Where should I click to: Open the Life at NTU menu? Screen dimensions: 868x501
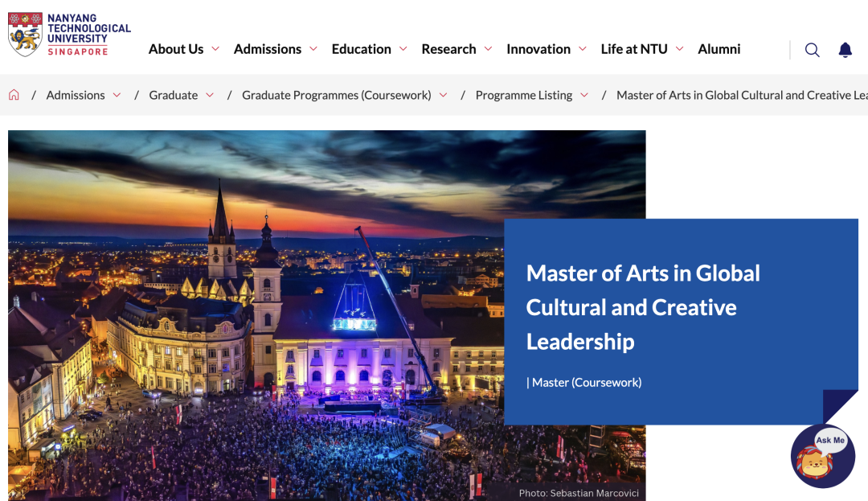click(634, 49)
